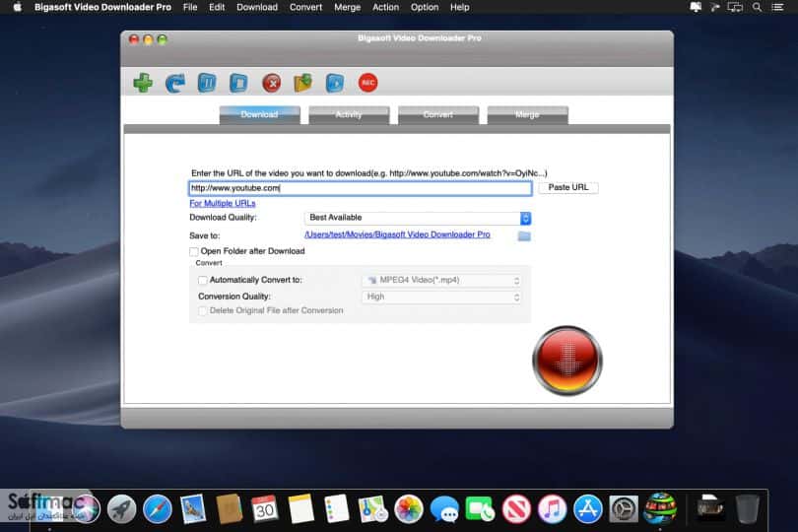Open Maps app in the dock

pos(372,509)
